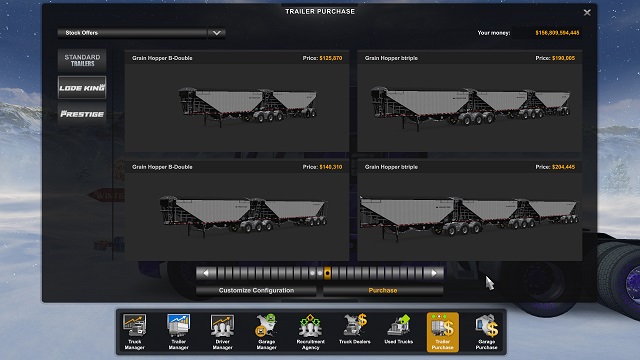Open Garage Purchase icon
This screenshot has height=360, width=640.
[487, 332]
